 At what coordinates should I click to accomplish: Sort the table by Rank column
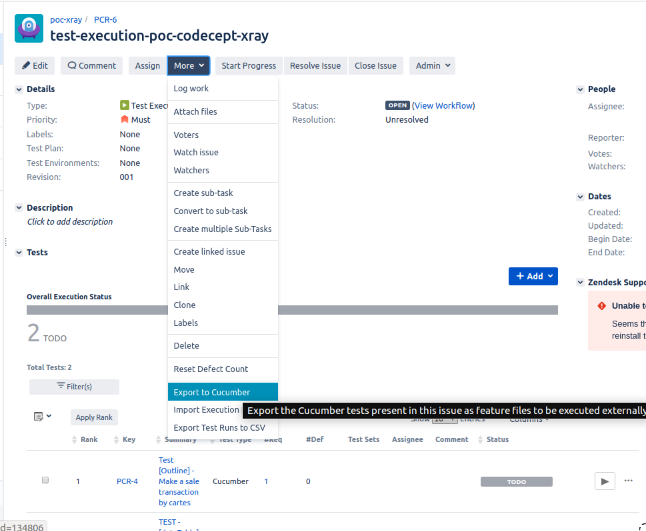click(85, 439)
